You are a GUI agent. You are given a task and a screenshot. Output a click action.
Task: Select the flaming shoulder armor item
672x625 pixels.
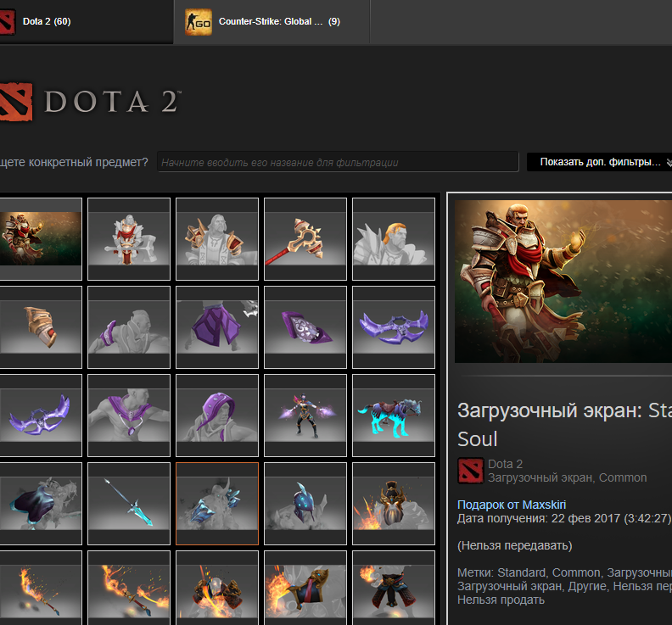pos(217,588)
